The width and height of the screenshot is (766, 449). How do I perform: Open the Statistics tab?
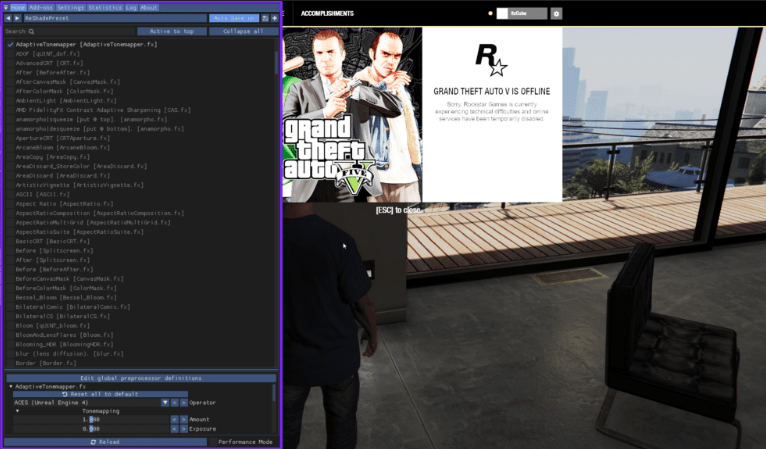[105, 6]
